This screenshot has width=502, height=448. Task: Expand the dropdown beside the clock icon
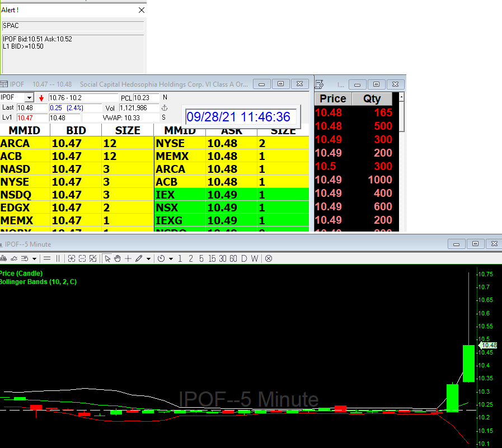coord(171,259)
